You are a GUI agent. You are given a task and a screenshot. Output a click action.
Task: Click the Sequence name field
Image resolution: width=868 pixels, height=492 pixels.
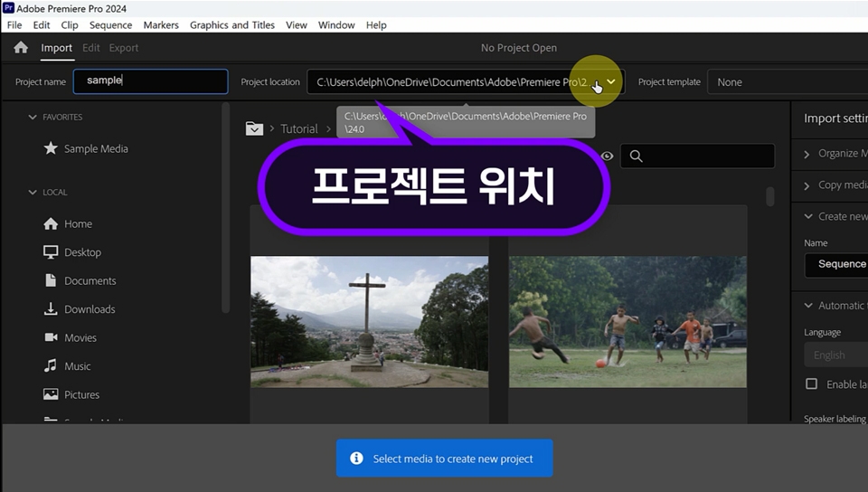(835, 265)
